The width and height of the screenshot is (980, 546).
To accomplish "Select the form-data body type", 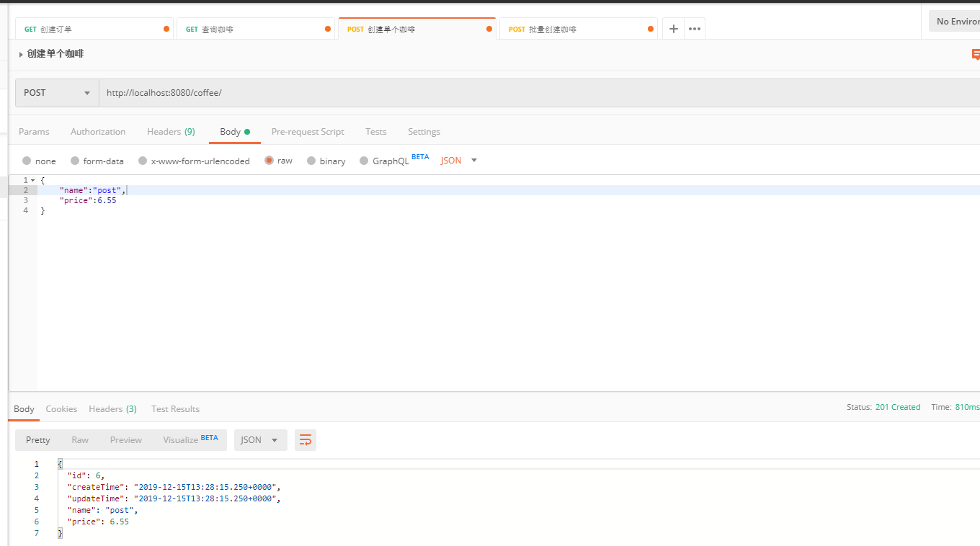I will [75, 161].
